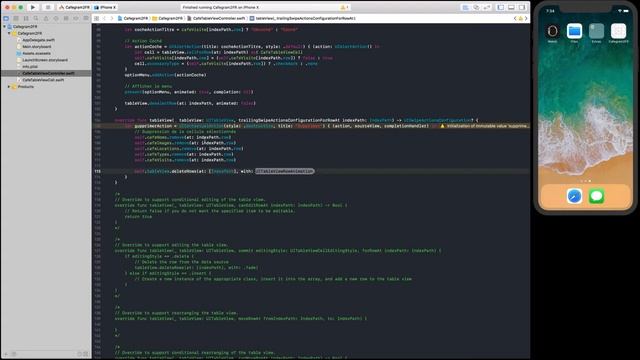Click the yellow warning icon on code line
640x360 pixels.
pos(442,126)
